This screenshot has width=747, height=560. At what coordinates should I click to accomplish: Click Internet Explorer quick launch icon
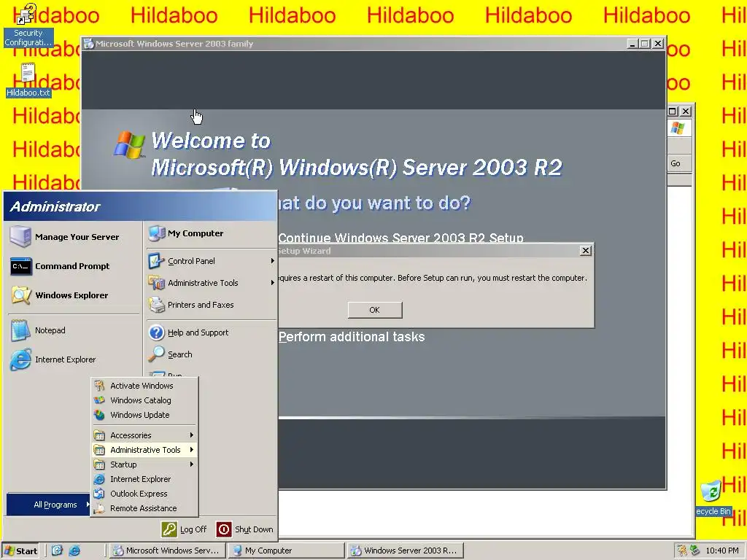pos(74,551)
